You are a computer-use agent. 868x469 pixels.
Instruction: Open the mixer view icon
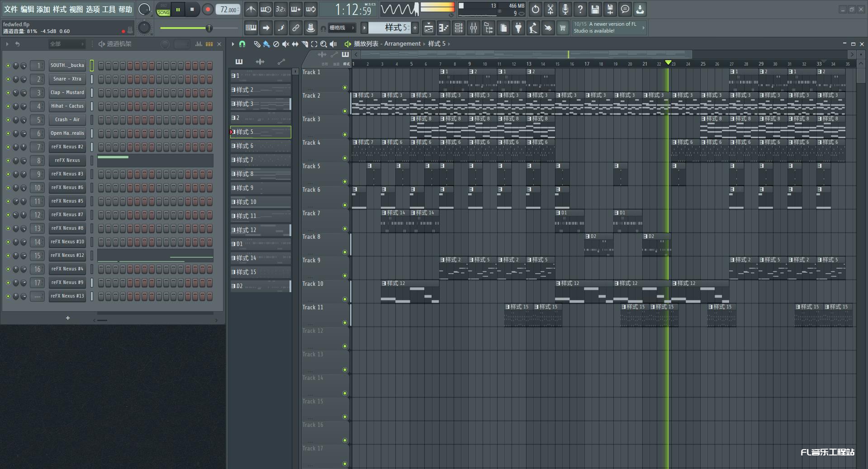coord(474,28)
